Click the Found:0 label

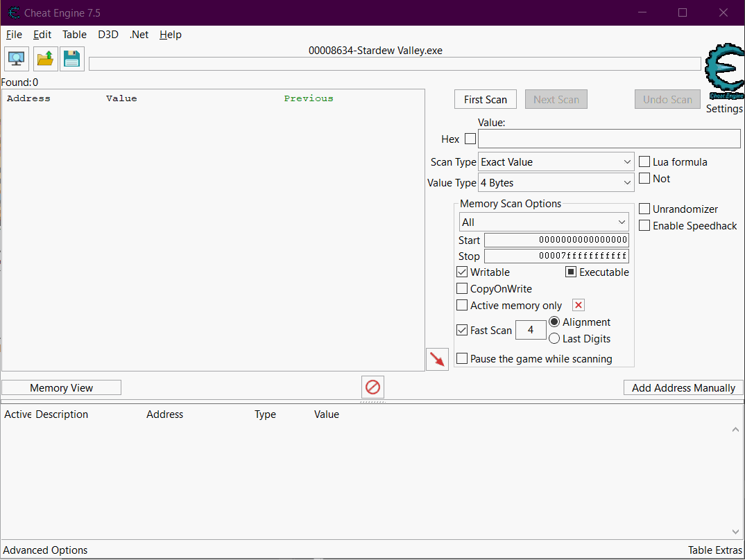(19, 82)
